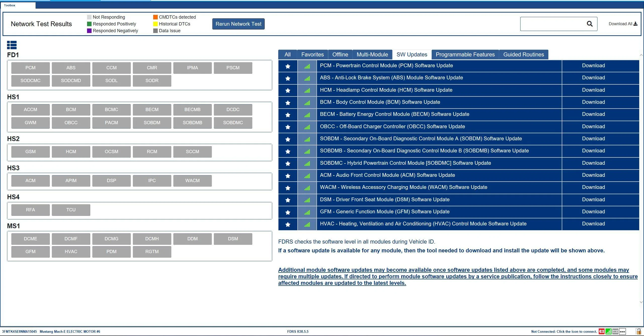Image resolution: width=644 pixels, height=336 pixels.
Task: Star the OBCC Off-Board Charger update
Action: point(288,127)
